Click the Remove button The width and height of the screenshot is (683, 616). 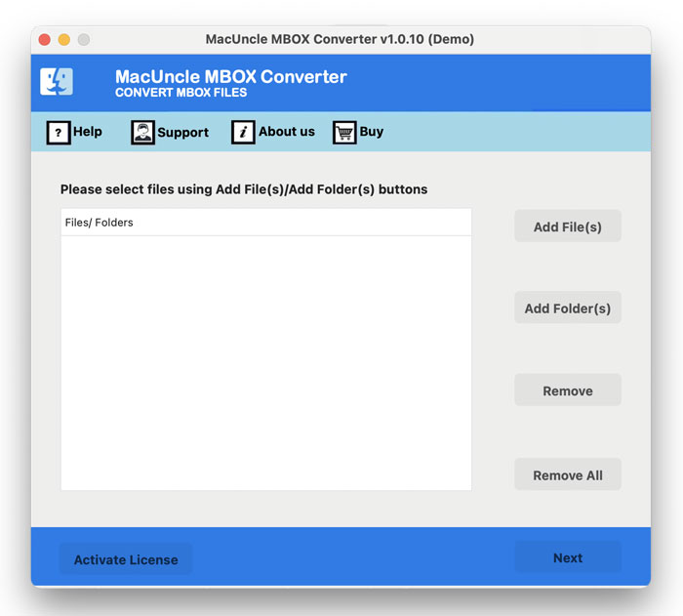click(x=567, y=390)
